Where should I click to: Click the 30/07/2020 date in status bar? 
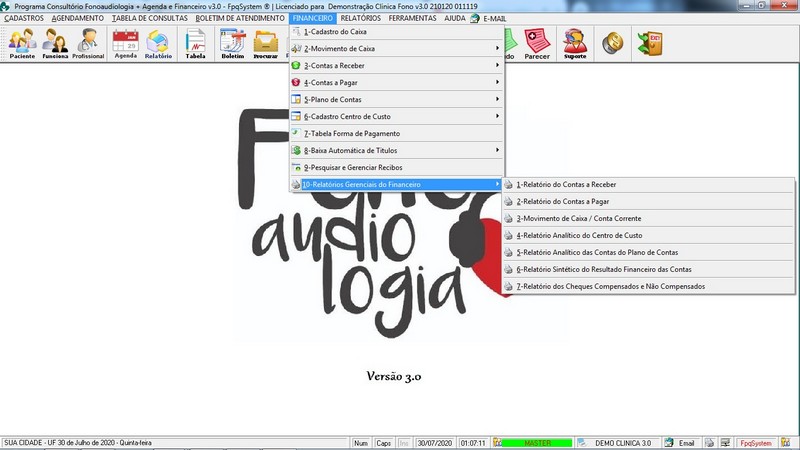coord(435,443)
